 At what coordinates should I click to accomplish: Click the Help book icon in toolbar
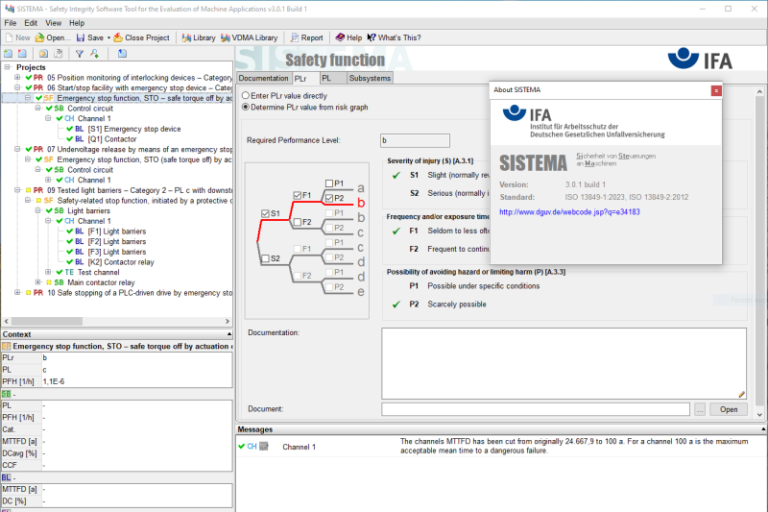[x=340, y=38]
